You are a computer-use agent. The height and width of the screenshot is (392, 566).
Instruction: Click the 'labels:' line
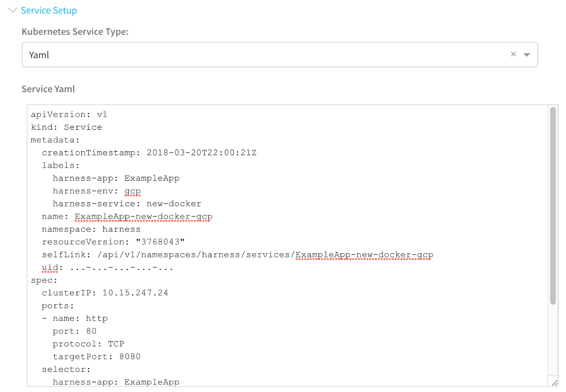click(x=60, y=166)
